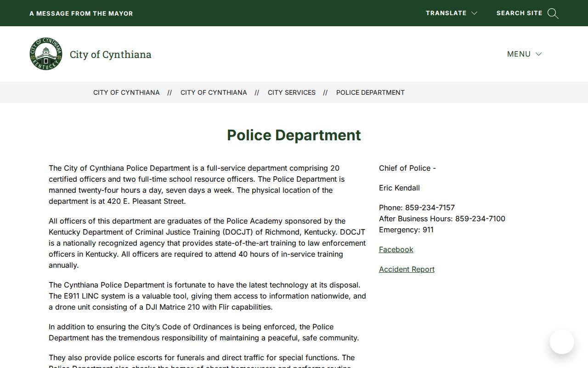
Task: Expand the main Menu chevron
Action: (539, 54)
